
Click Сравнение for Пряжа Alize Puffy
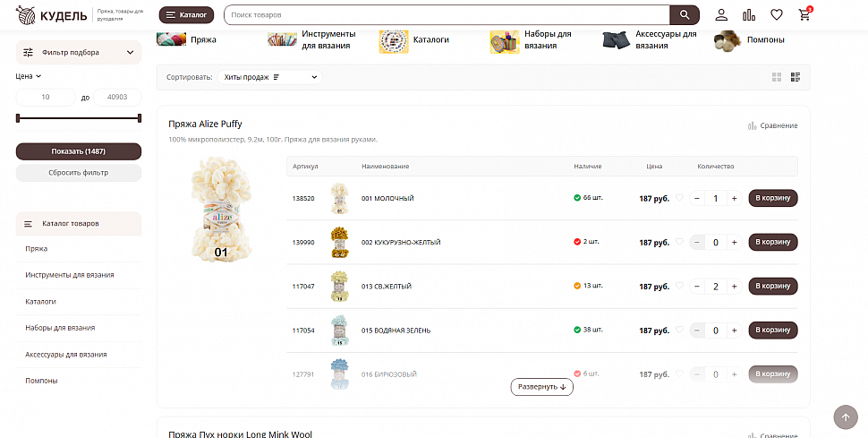pos(773,126)
